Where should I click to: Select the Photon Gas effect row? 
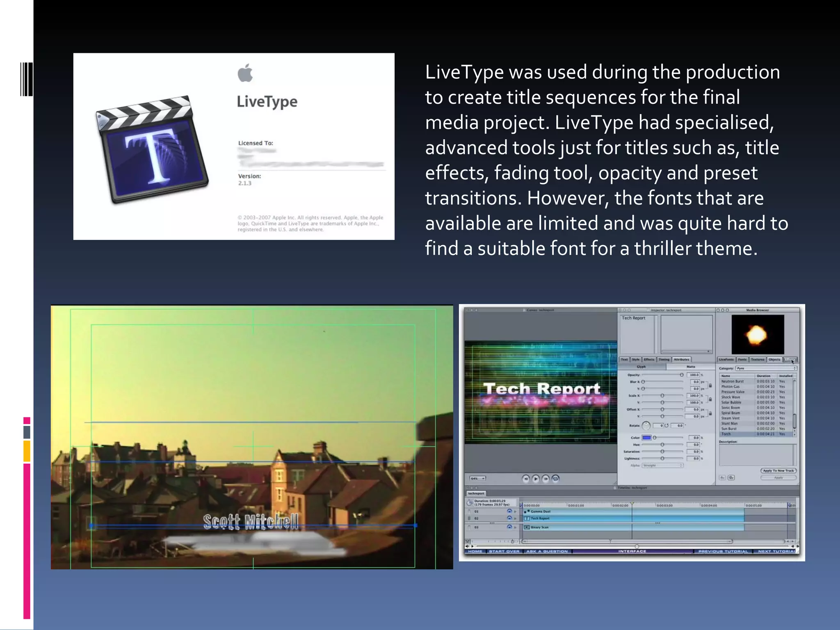(x=756, y=387)
